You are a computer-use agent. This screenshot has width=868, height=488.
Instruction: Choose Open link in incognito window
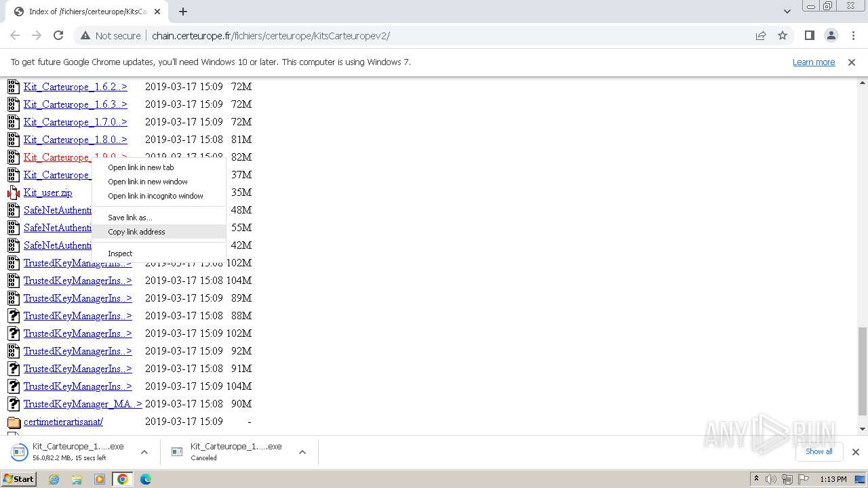159,196
